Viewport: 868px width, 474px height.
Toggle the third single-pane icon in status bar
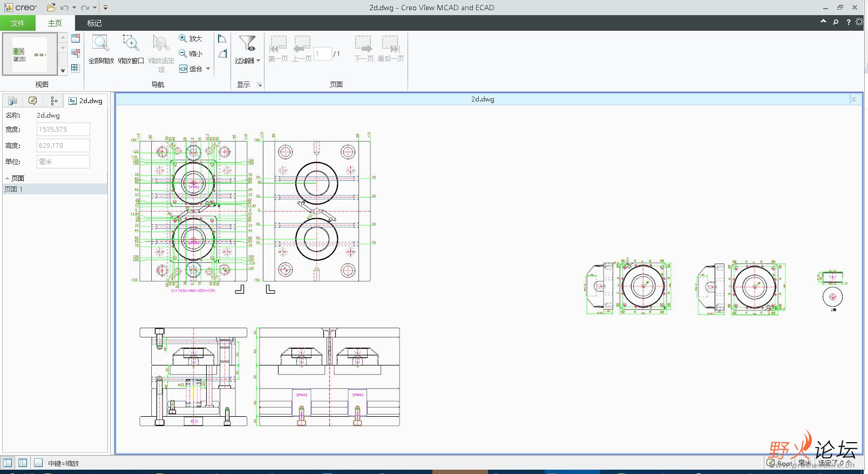pyautogui.click(x=38, y=463)
